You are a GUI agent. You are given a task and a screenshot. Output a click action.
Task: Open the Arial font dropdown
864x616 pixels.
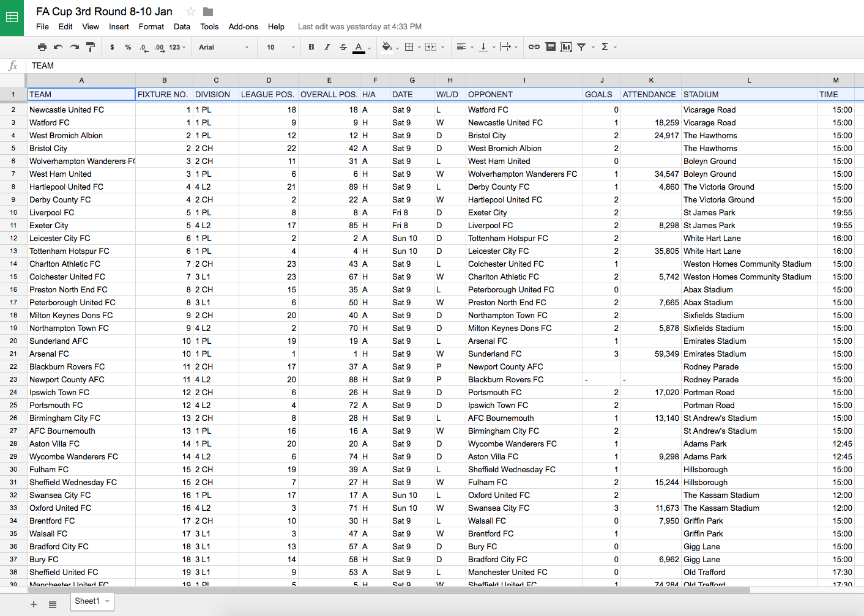tap(224, 47)
